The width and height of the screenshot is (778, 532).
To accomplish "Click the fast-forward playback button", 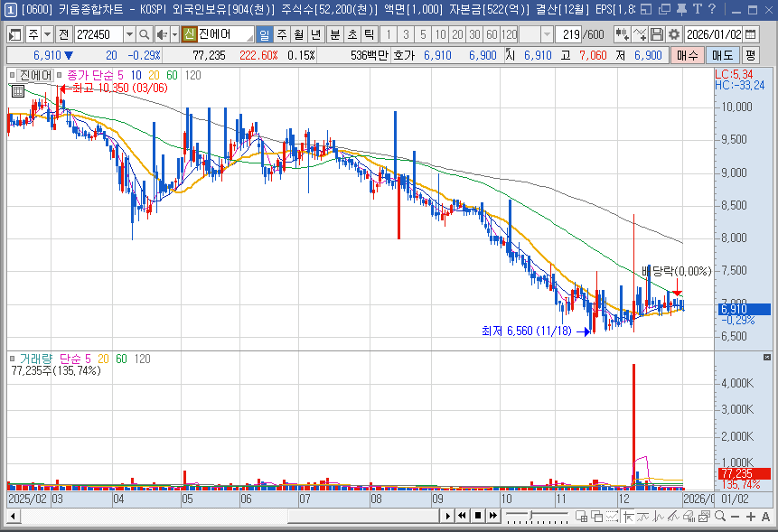I will (493, 516).
